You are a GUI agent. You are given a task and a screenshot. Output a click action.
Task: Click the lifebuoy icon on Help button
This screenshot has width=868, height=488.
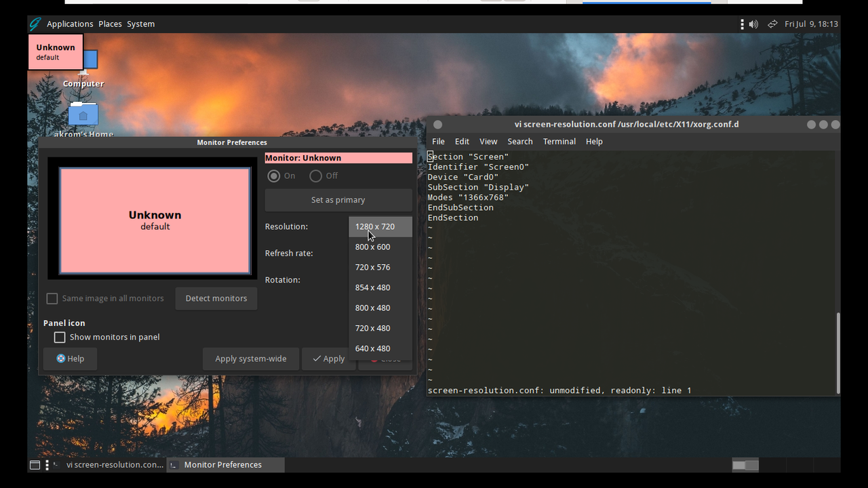pos(61,359)
